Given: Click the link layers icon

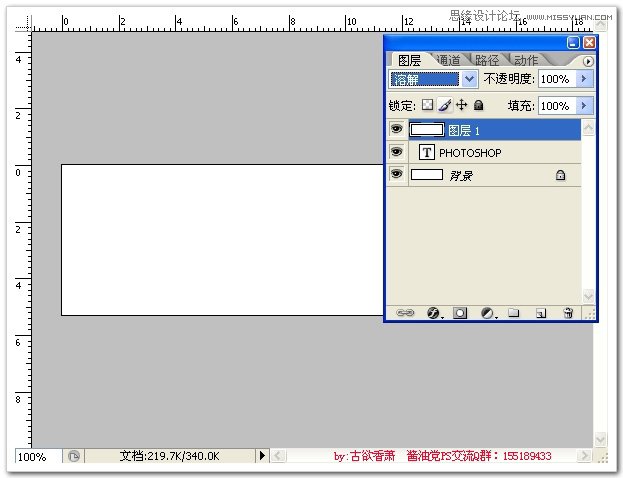Looking at the screenshot, I should click(405, 313).
